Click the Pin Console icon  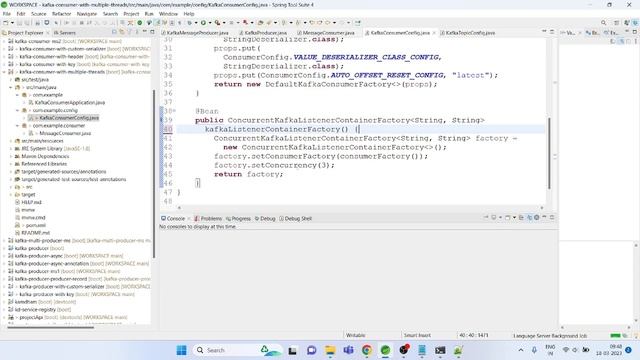(486, 218)
